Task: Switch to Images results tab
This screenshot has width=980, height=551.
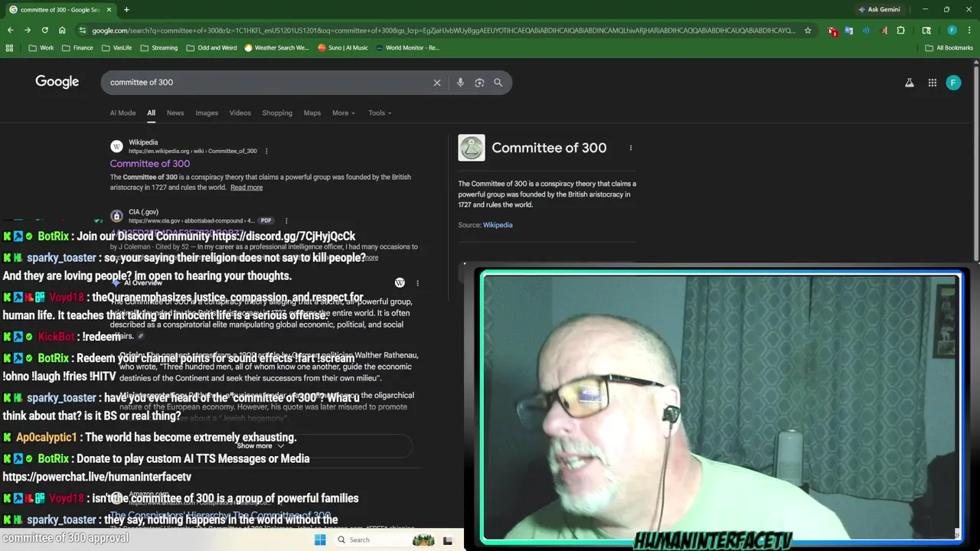Action: tap(207, 113)
